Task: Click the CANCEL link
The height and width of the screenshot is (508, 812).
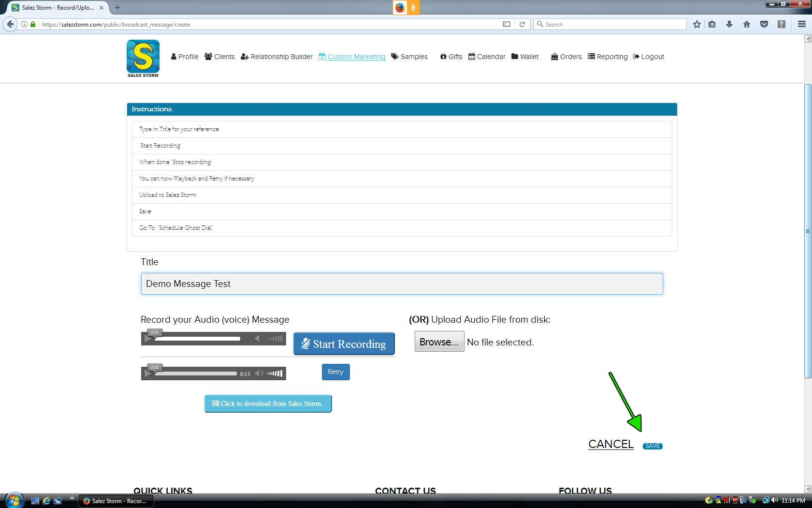Action: (610, 444)
